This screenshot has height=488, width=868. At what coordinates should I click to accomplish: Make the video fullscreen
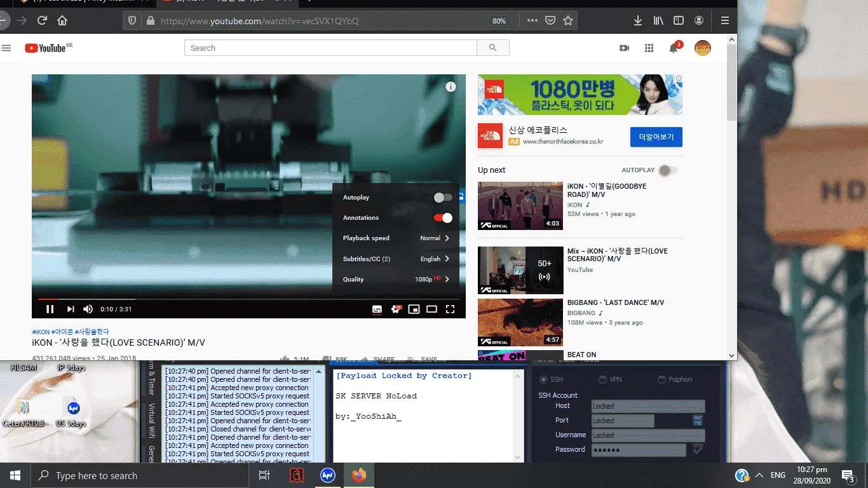(x=450, y=309)
